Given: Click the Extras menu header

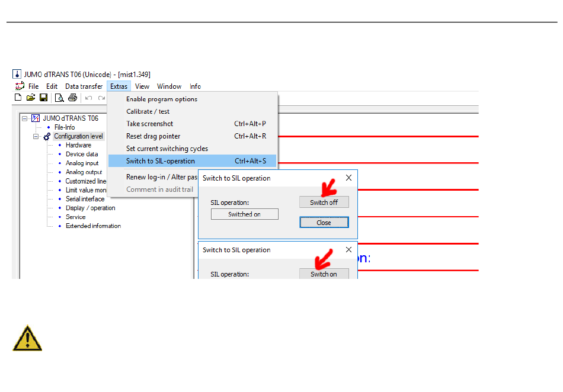Looking at the screenshot, I should click(x=119, y=86).
